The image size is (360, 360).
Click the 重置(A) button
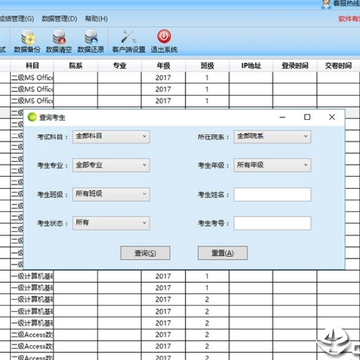tap(223, 253)
